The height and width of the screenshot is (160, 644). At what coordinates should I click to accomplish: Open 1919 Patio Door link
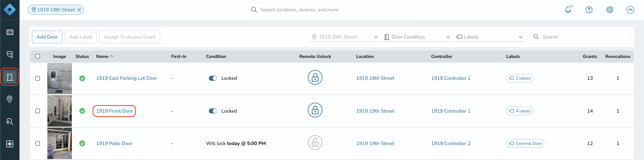[114, 144]
